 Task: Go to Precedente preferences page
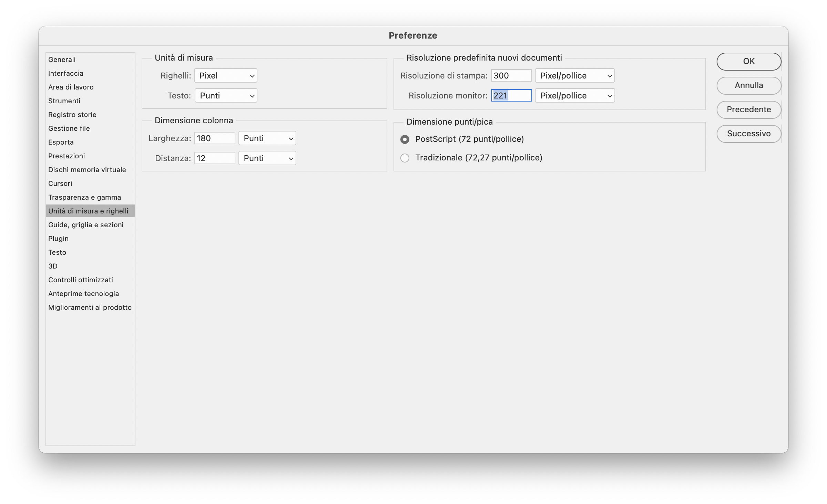pos(748,109)
